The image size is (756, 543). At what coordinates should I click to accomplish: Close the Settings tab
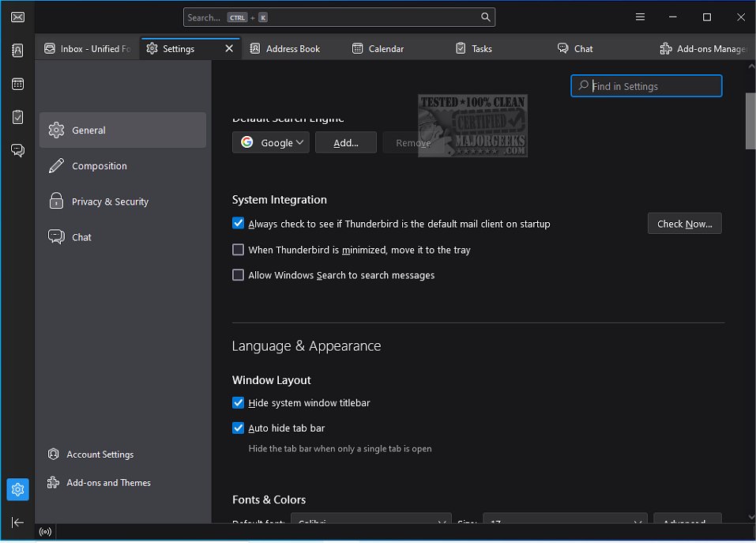coord(229,49)
